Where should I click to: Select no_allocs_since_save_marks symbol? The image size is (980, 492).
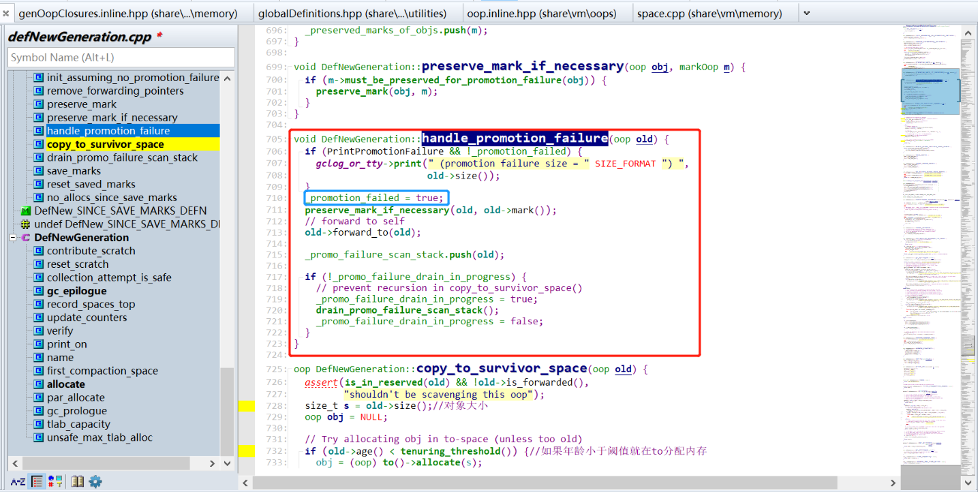coord(112,198)
